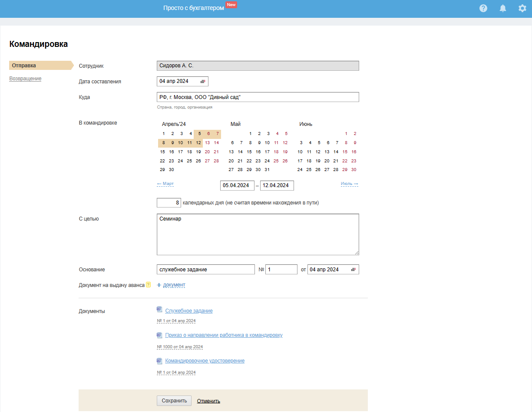
Task: Click the Сохранить button
Action: 174,401
